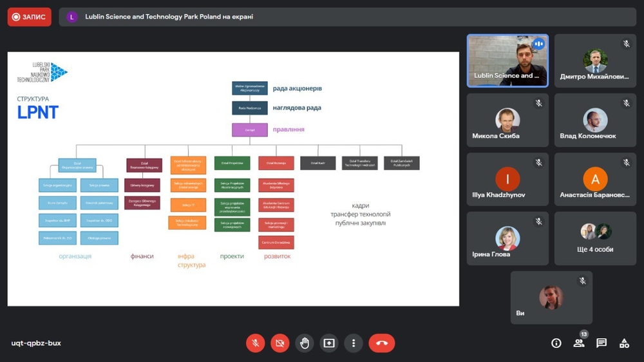
Task: Select Дмитро Михайлович participant tile
Action: point(595,61)
